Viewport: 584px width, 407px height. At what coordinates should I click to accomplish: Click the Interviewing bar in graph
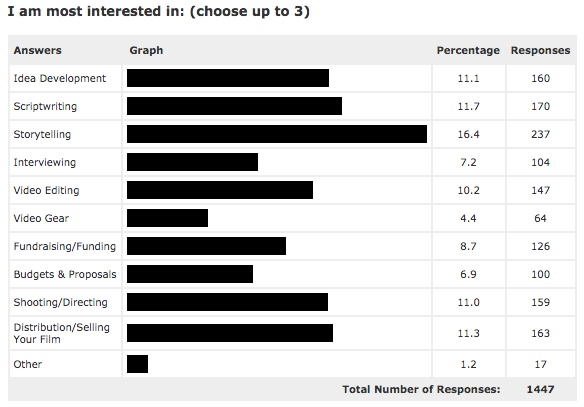pos(192,162)
